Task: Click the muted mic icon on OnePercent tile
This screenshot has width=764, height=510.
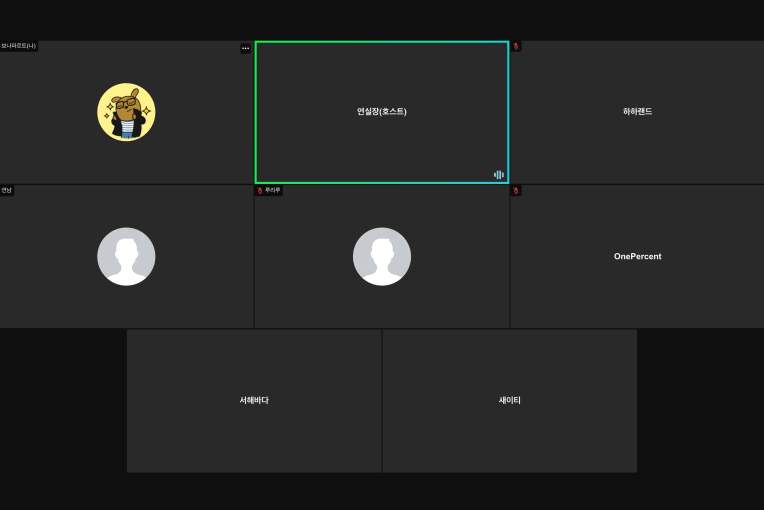Action: coord(516,190)
